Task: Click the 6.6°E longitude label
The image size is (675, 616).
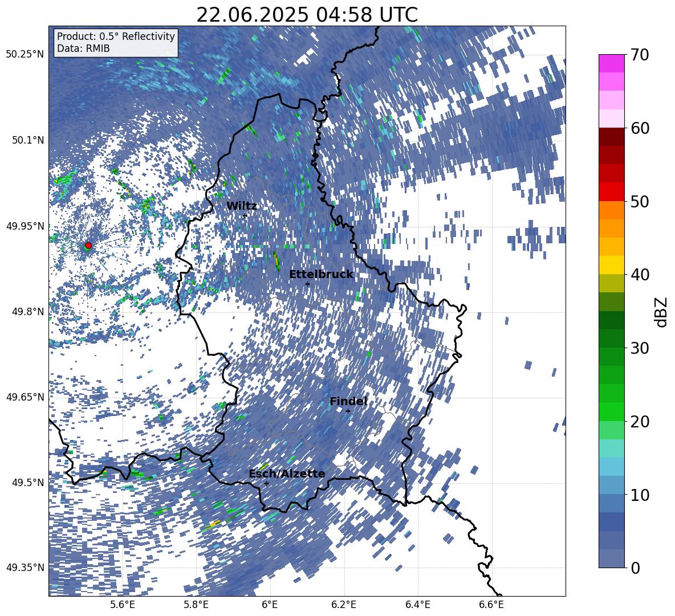Action: click(491, 605)
